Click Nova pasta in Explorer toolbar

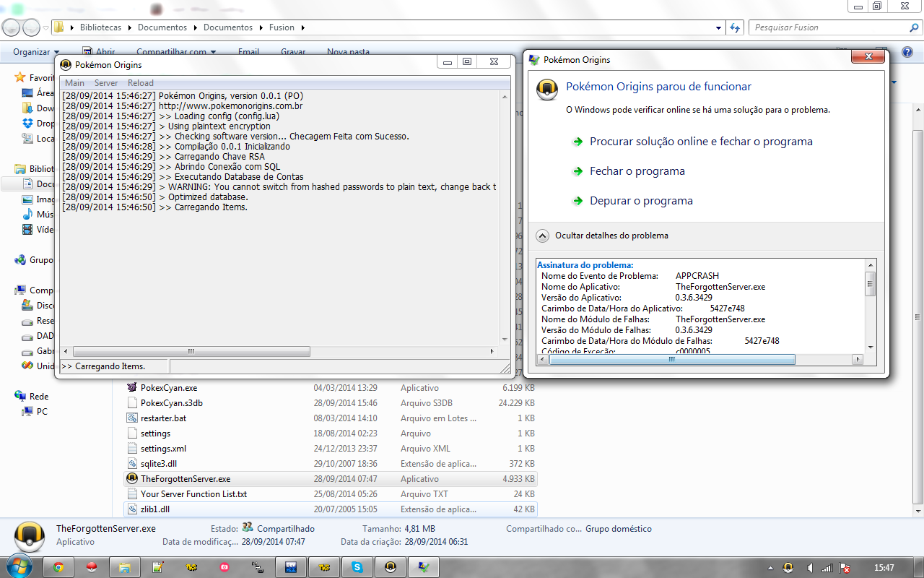pos(348,52)
